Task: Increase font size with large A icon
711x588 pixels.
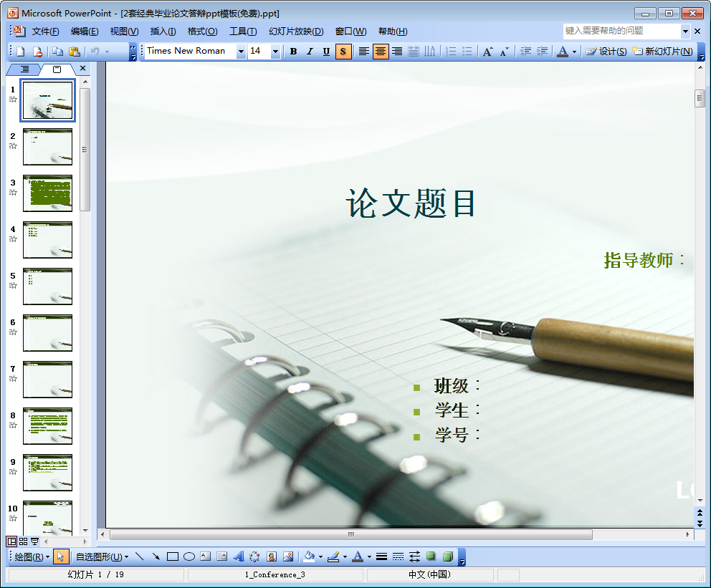Action: click(x=487, y=51)
